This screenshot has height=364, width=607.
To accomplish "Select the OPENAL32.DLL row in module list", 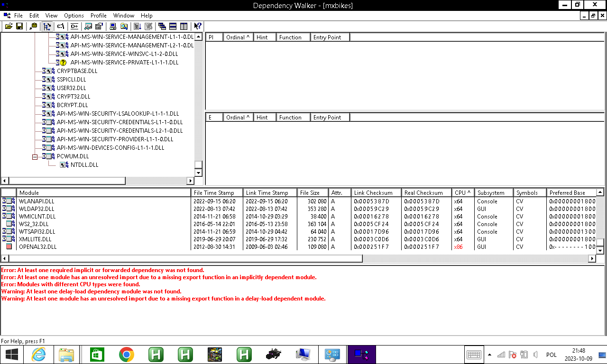I will click(x=299, y=247).
